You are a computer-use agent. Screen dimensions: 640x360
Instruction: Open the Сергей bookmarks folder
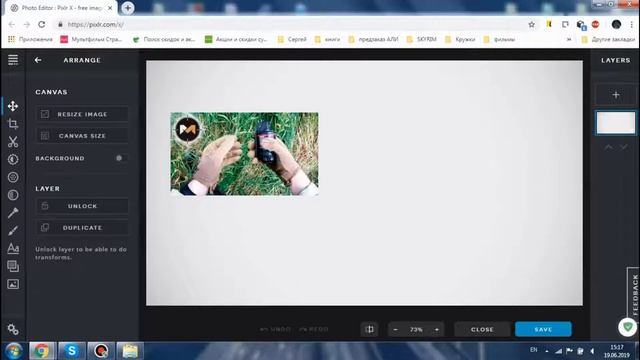click(292, 39)
